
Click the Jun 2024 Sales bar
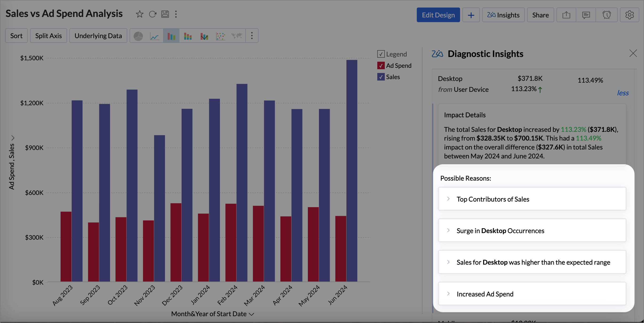click(352, 170)
